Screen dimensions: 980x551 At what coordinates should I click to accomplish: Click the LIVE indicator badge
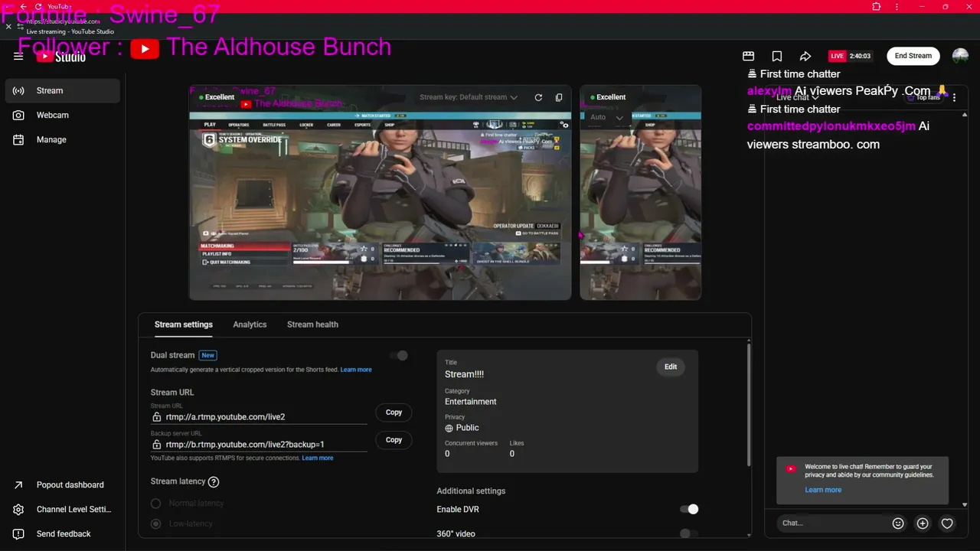pos(837,56)
